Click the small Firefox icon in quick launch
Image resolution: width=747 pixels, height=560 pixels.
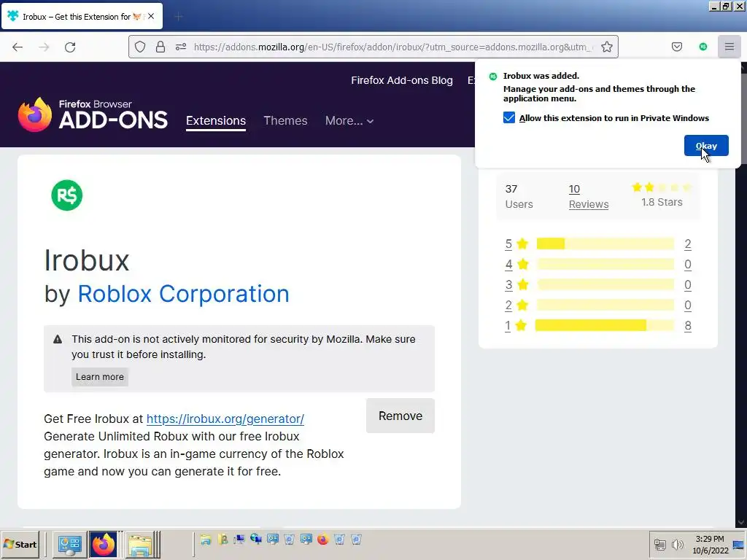tap(322, 540)
